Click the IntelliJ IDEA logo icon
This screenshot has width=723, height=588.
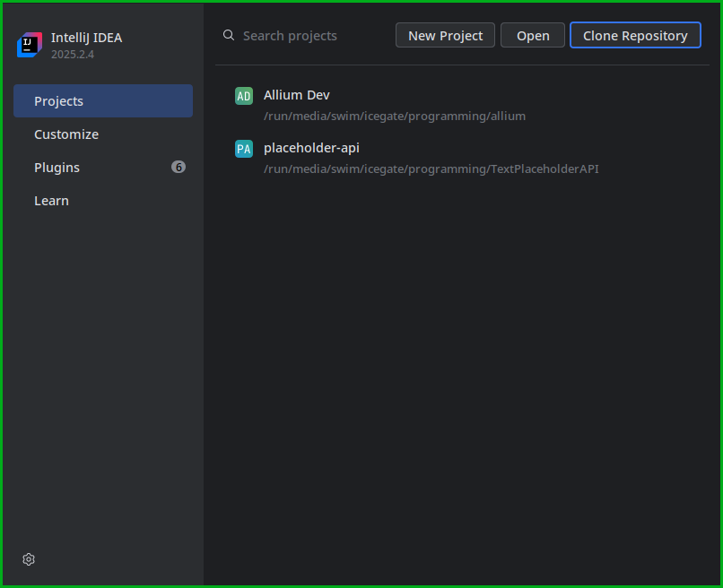point(29,44)
